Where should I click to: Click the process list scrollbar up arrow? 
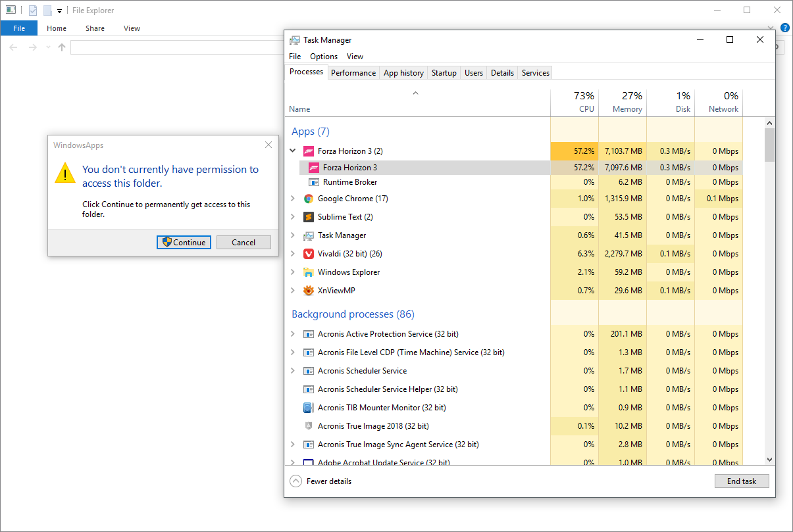(770, 123)
